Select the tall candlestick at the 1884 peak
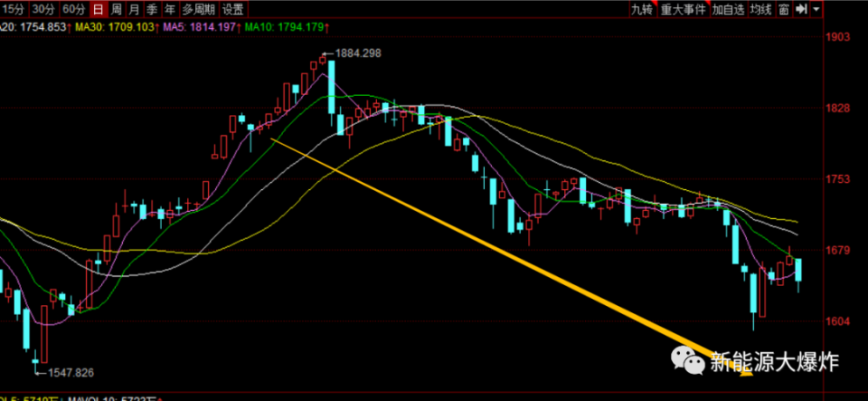Viewport: 868px width, 401px height. click(331, 87)
